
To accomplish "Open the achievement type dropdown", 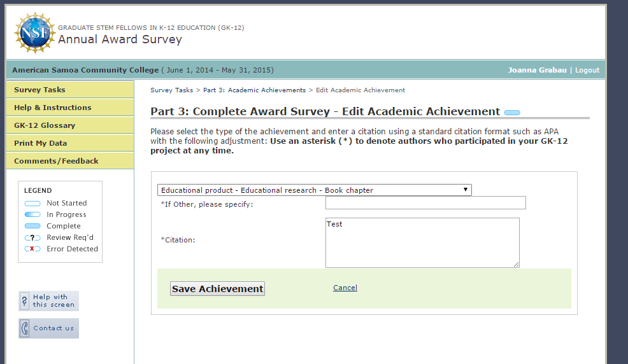I will coord(314,190).
